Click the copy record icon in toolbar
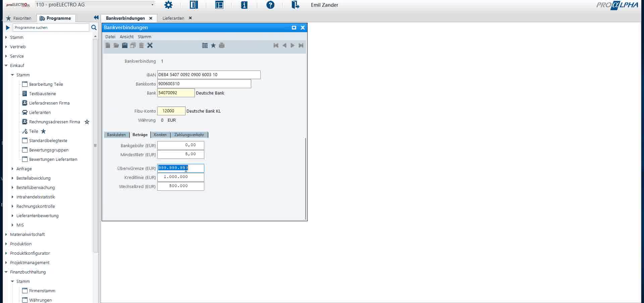The height and width of the screenshot is (303, 644). click(x=133, y=45)
